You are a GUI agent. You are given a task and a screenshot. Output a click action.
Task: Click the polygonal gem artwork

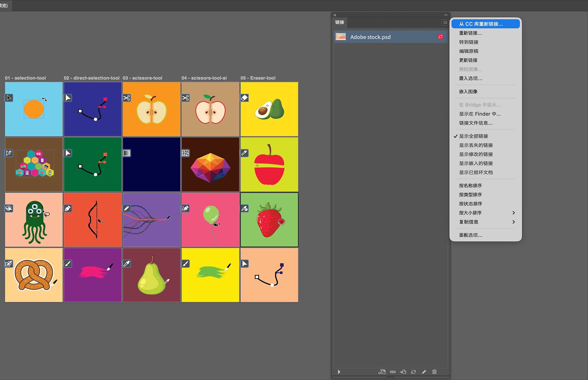pos(210,168)
